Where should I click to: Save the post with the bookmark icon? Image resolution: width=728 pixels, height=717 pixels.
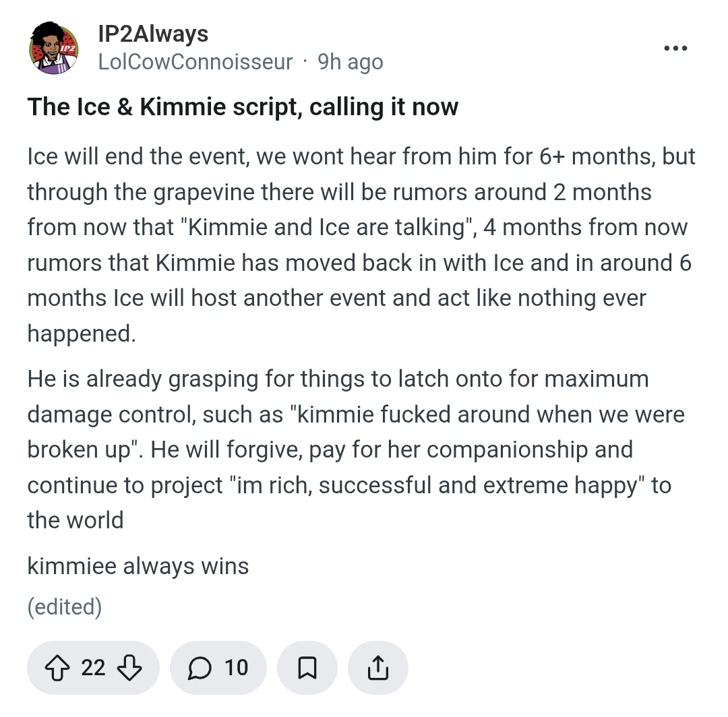[x=307, y=668]
